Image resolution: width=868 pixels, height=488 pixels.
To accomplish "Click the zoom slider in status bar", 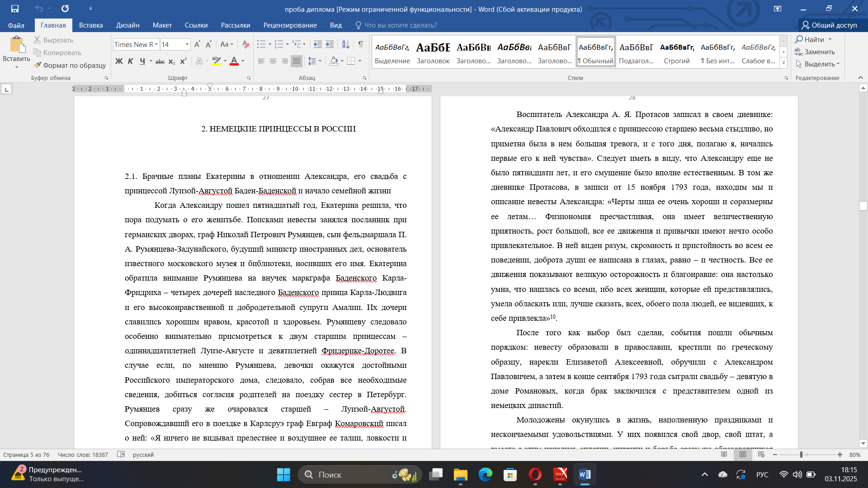I will [x=801, y=455].
